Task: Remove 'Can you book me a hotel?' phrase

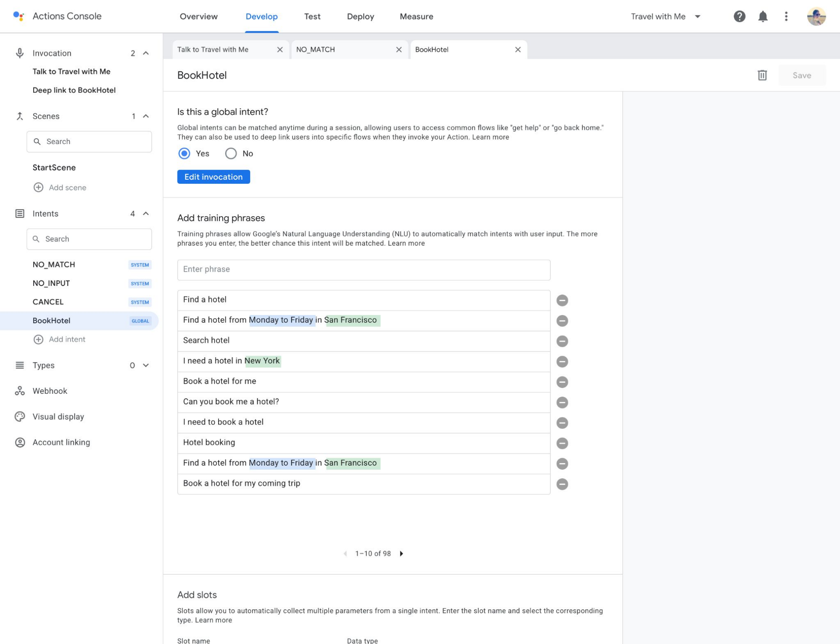Action: 562,402
